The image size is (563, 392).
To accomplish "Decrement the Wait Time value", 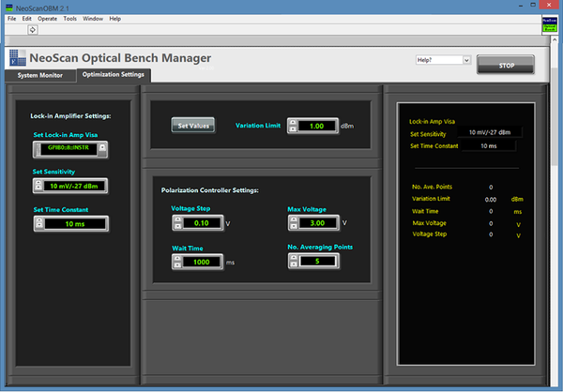I will point(178,266).
